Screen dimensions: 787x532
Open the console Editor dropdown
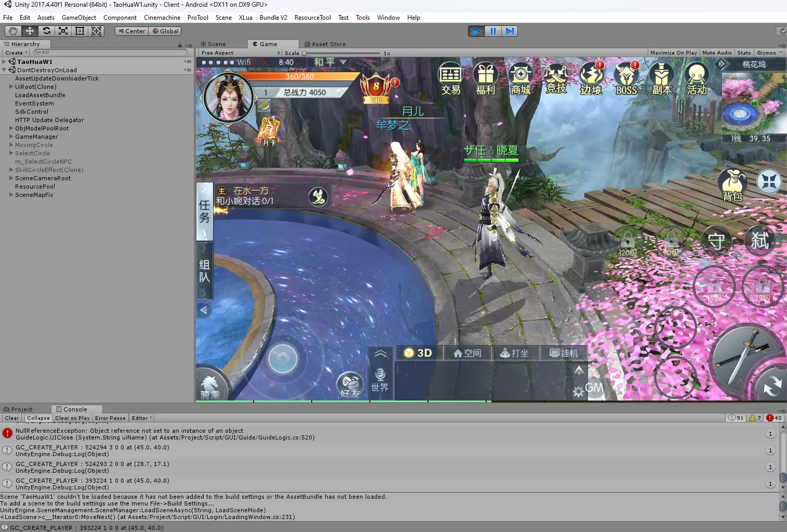point(142,418)
